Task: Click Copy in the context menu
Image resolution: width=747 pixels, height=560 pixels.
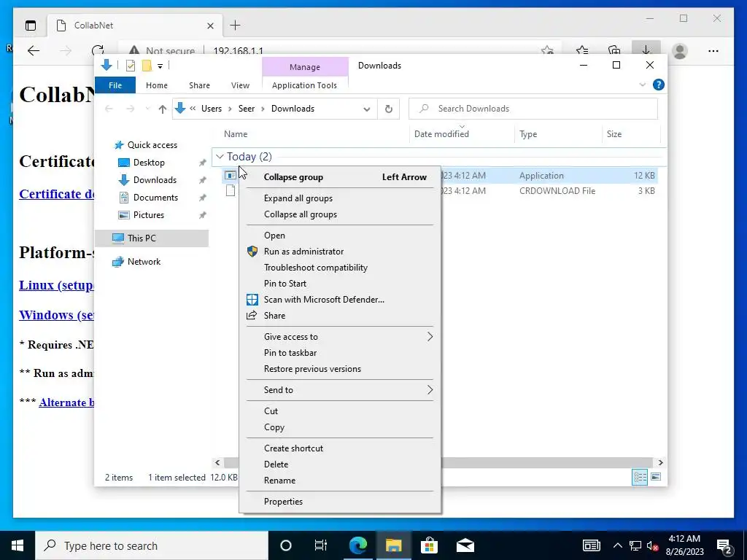Action: click(x=274, y=427)
